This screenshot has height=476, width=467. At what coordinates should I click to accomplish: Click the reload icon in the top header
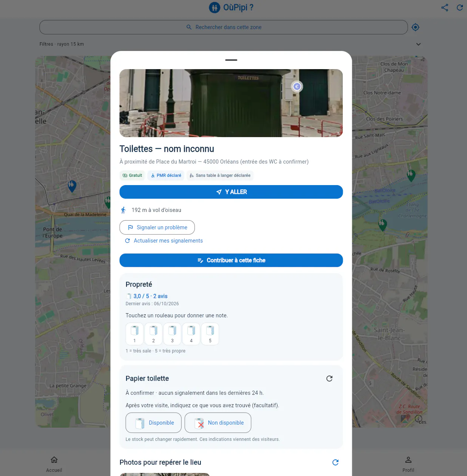point(460,8)
